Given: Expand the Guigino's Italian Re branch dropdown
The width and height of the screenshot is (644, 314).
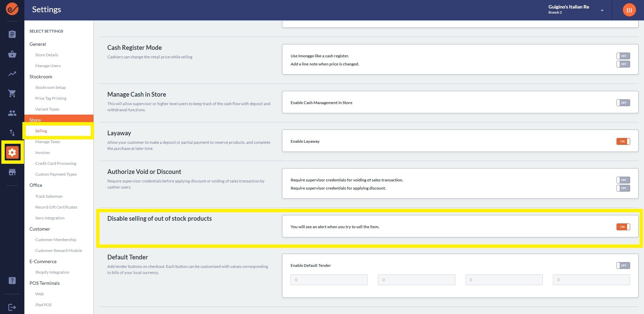Looking at the screenshot, I should 602,11.
